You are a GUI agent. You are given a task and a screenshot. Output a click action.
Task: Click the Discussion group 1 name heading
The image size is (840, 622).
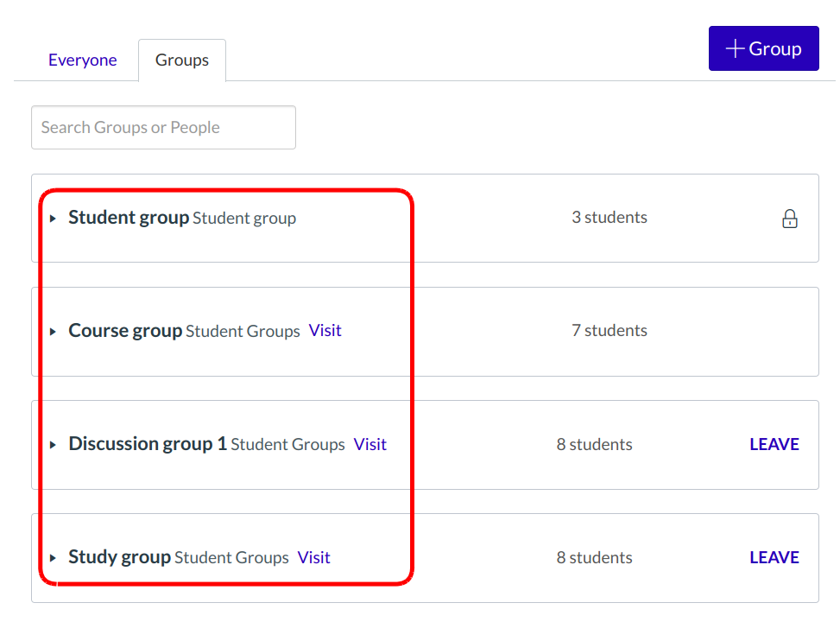(148, 444)
